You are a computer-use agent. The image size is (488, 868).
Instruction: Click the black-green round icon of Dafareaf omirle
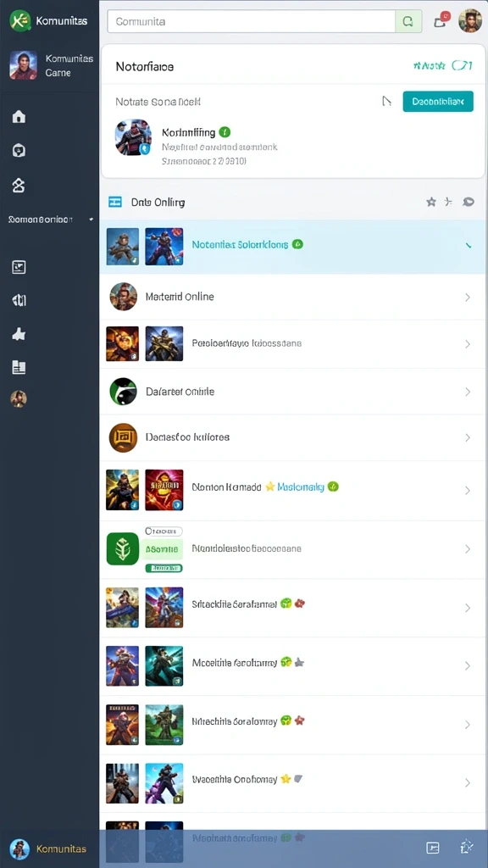pyautogui.click(x=123, y=392)
